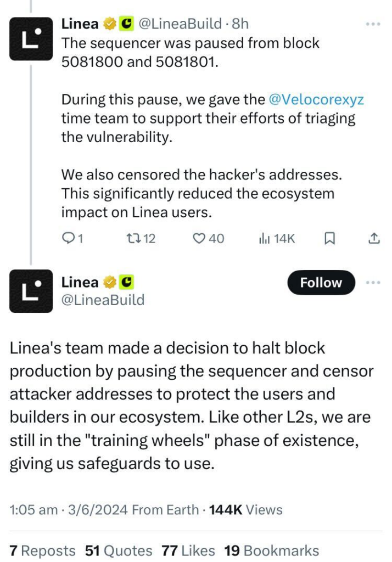Image resolution: width=392 pixels, height=562 pixels.
Task: Click the repost icon showing 12
Action: [132, 238]
